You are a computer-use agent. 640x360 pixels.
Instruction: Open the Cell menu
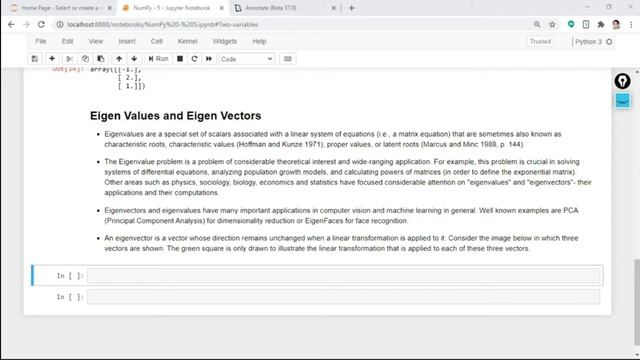point(156,41)
